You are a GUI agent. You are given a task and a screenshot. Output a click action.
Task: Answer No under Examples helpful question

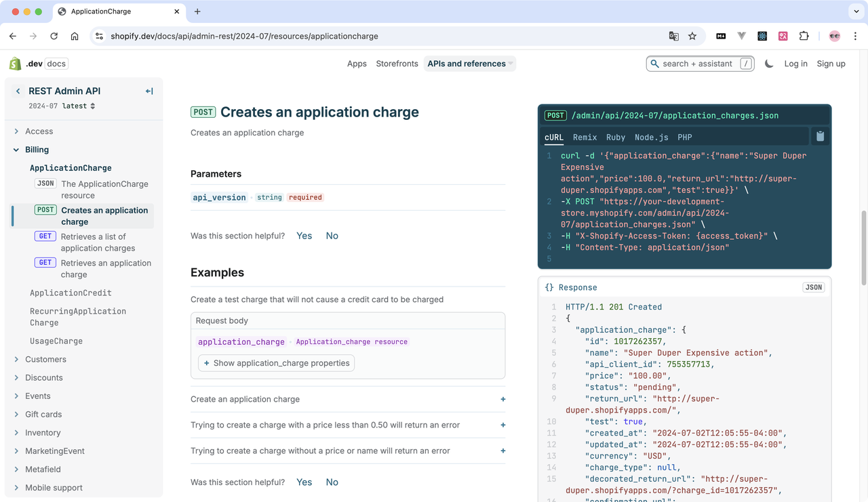332,482
